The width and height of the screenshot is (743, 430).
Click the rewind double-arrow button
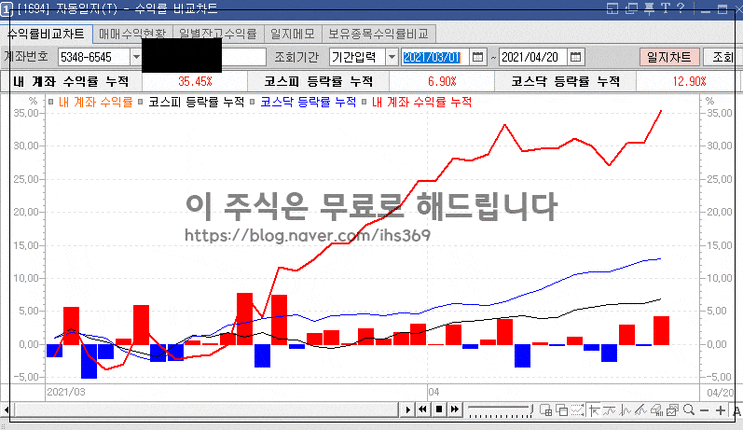pyautogui.click(x=423, y=410)
